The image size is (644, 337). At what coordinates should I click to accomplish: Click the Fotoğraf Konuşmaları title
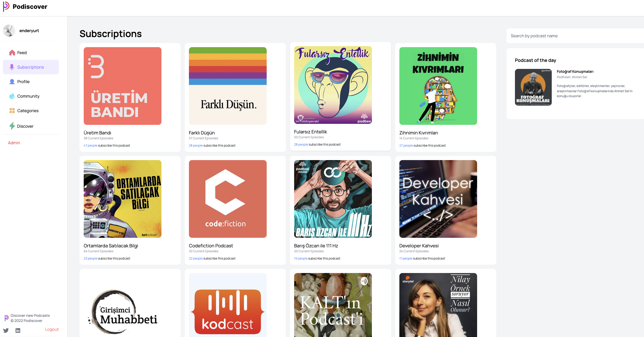coord(575,71)
